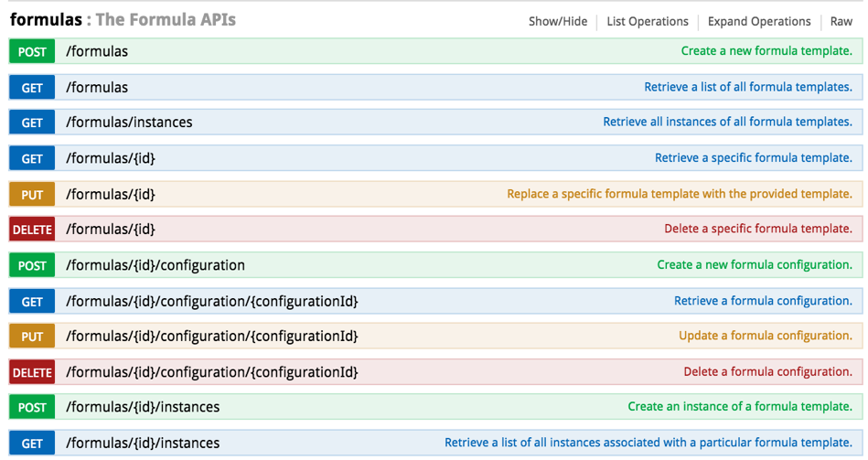Screen dimensions: 868x460
Task: Click 'Replace a specific formula template' description
Action: pos(680,194)
